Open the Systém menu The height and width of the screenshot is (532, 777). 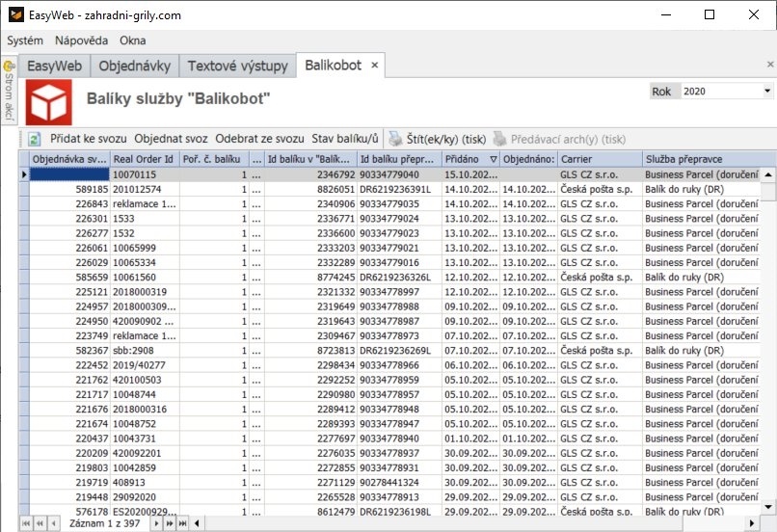(x=25, y=40)
